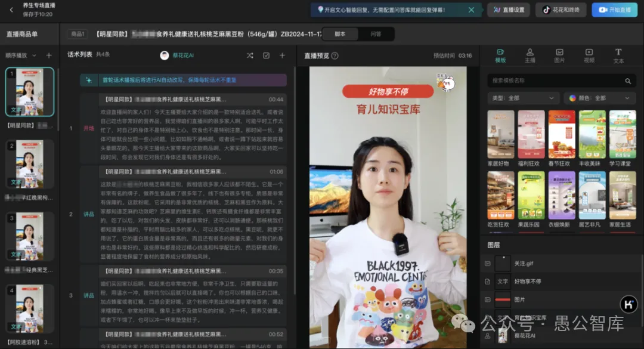Image resolution: width=644 pixels, height=349 pixels.
Task: Select the 家居好物 template thumbnail
Action: 500,134
